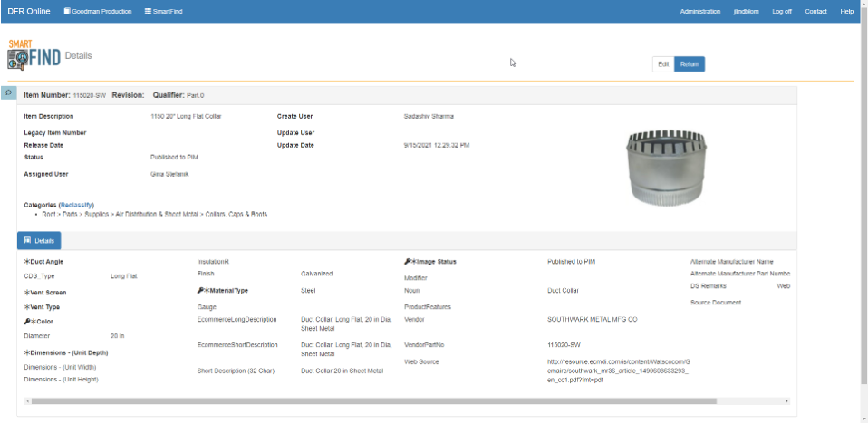Click Finish value Galvanized

[316, 274]
